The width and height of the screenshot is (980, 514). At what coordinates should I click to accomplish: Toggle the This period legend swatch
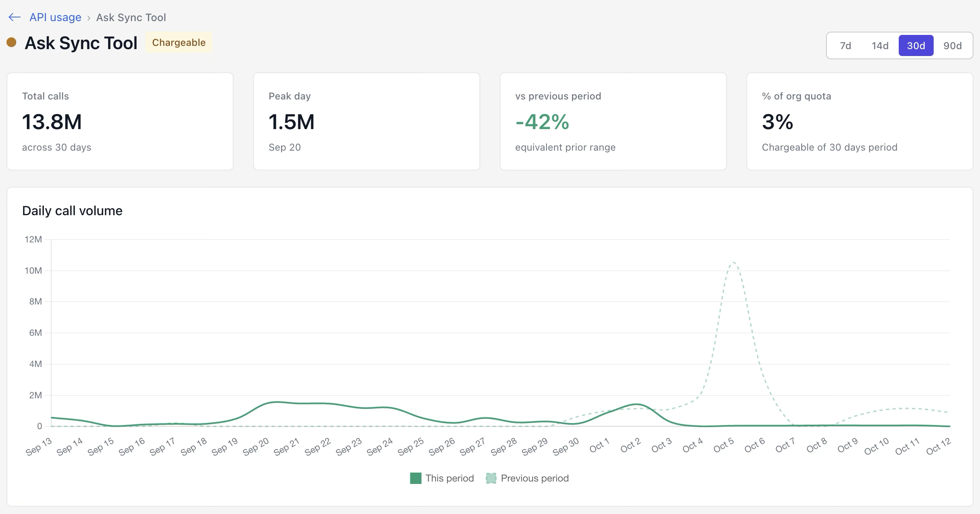(416, 478)
